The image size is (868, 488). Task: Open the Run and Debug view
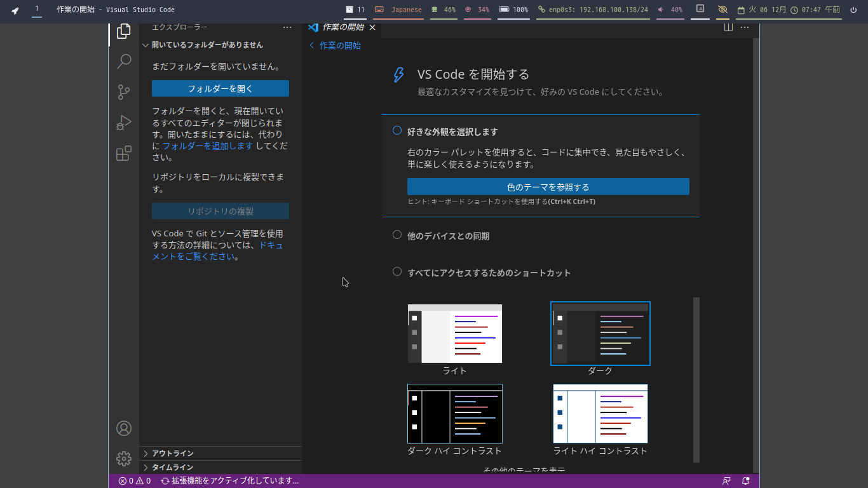(x=124, y=123)
